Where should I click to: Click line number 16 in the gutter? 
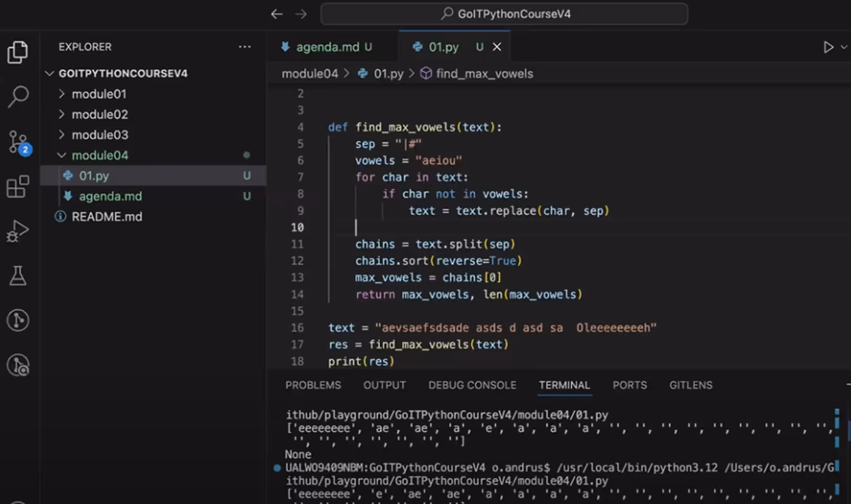(x=297, y=328)
